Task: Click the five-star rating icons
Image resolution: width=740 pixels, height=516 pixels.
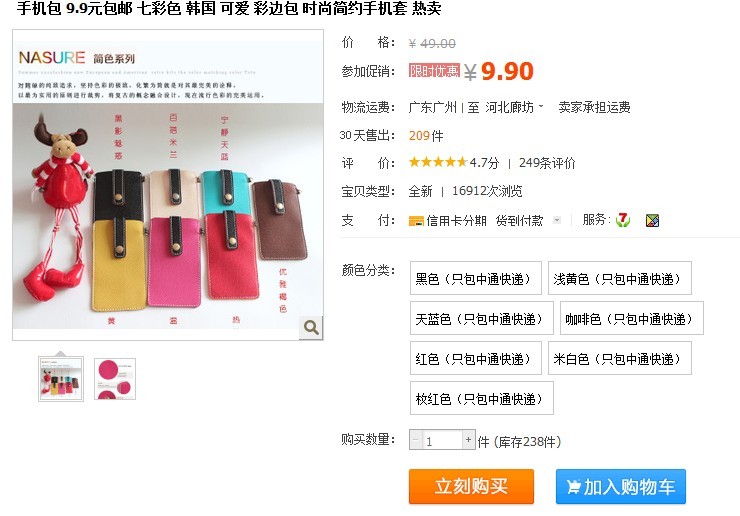Action: (437, 162)
